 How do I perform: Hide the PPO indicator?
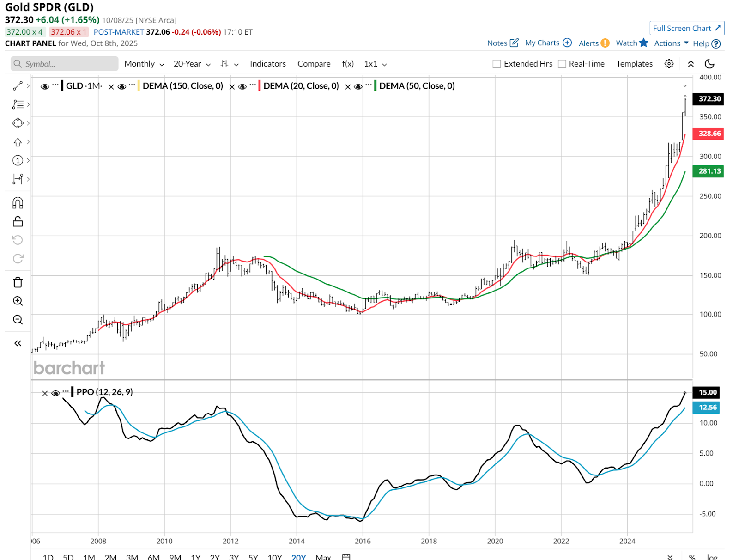click(x=55, y=393)
